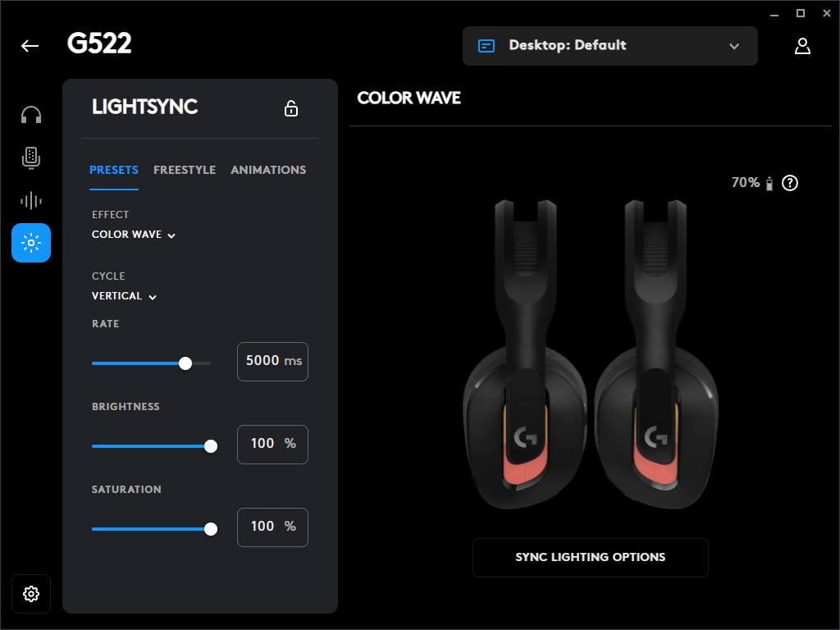The height and width of the screenshot is (630, 840).
Task: Click the Saturation slider handle
Action: [211, 529]
